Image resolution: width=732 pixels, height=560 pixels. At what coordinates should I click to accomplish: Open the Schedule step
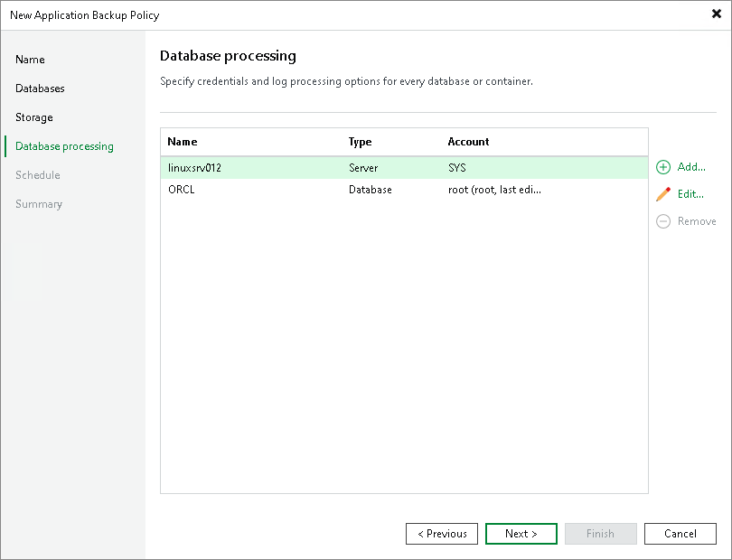tap(38, 175)
